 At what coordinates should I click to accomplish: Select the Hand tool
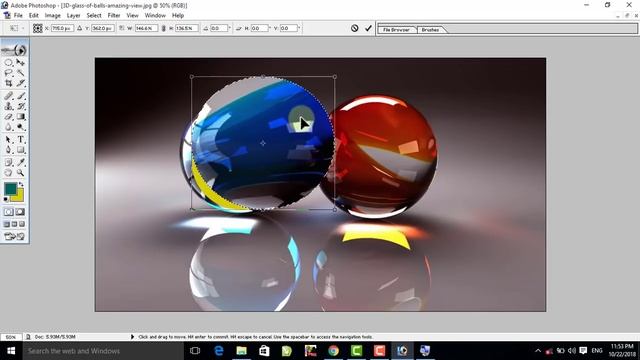tap(8, 173)
